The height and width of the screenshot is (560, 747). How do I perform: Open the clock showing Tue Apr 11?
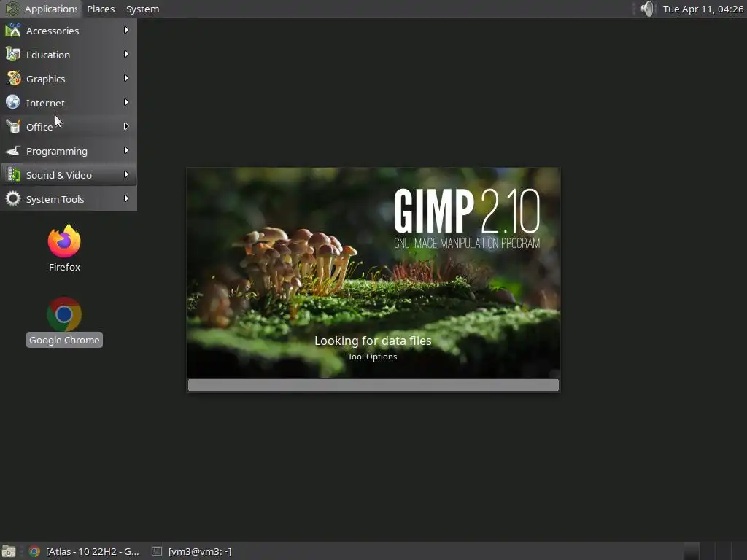(x=703, y=9)
